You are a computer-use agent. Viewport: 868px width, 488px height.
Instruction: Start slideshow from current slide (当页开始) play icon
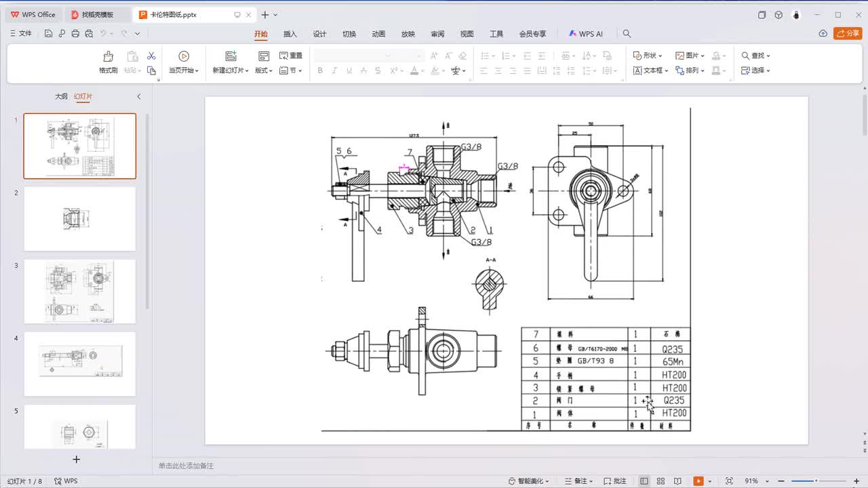click(x=183, y=56)
